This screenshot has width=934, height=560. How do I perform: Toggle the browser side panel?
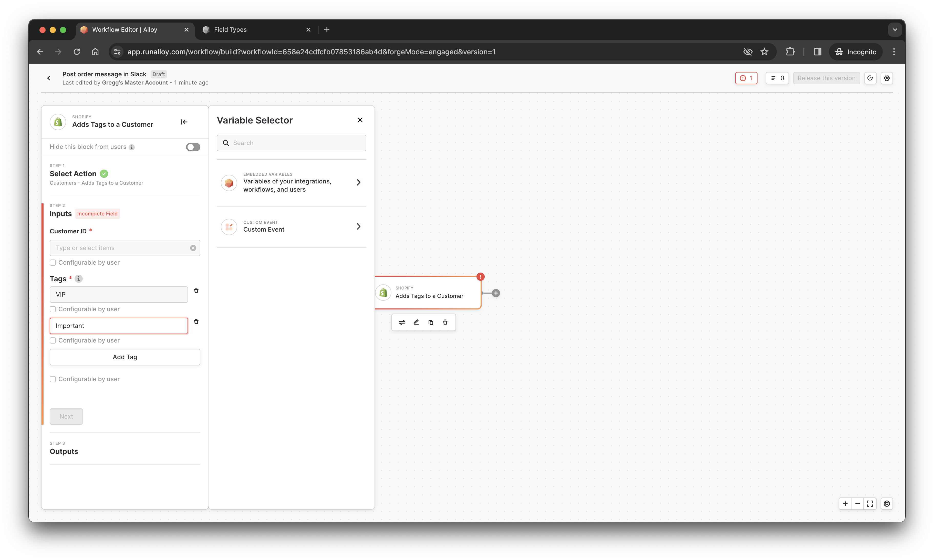(x=817, y=52)
